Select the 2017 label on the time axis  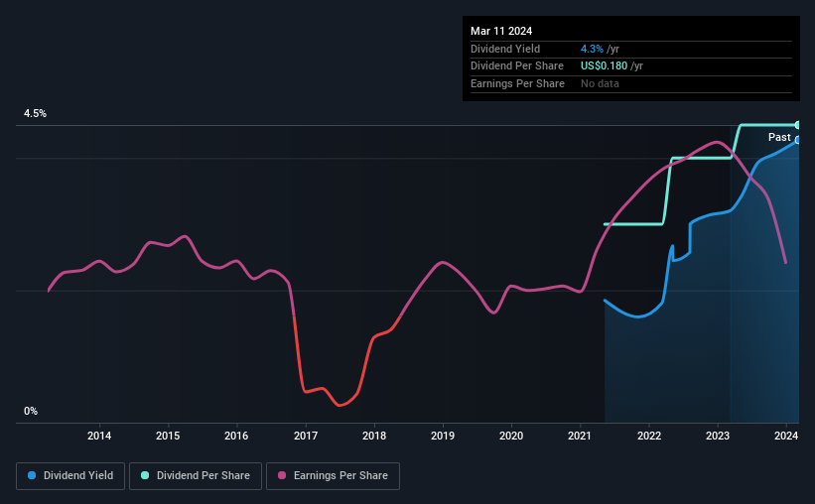pos(305,436)
